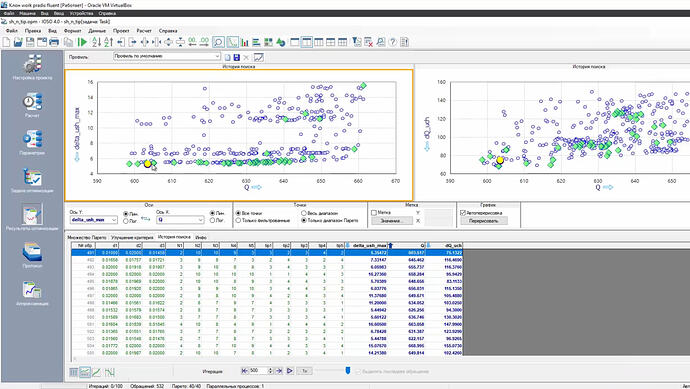Open the Данные menu
The image size is (690, 389).
pos(97,31)
